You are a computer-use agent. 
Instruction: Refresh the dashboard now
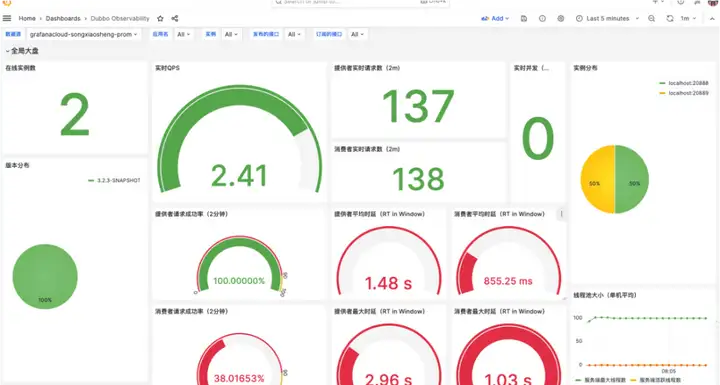click(x=670, y=18)
